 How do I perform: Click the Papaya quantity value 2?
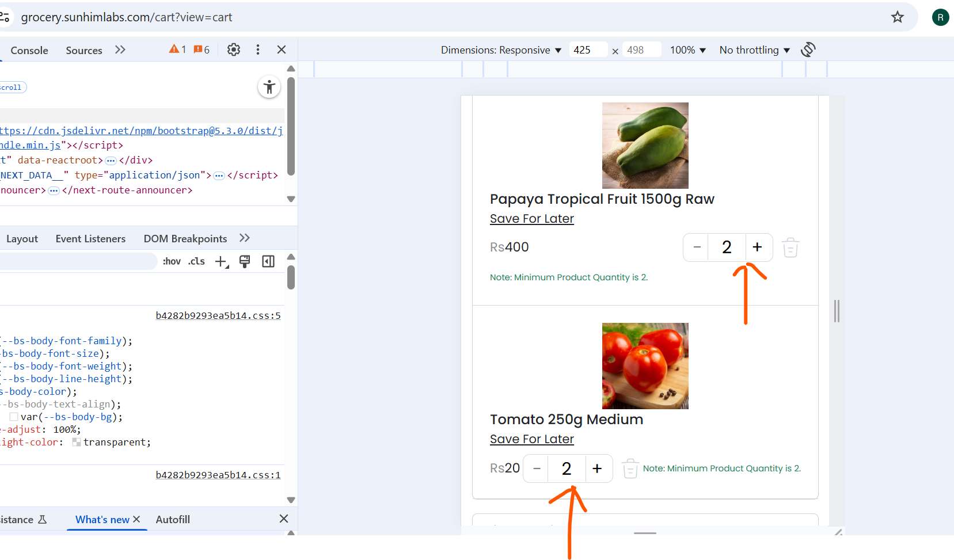[727, 247]
